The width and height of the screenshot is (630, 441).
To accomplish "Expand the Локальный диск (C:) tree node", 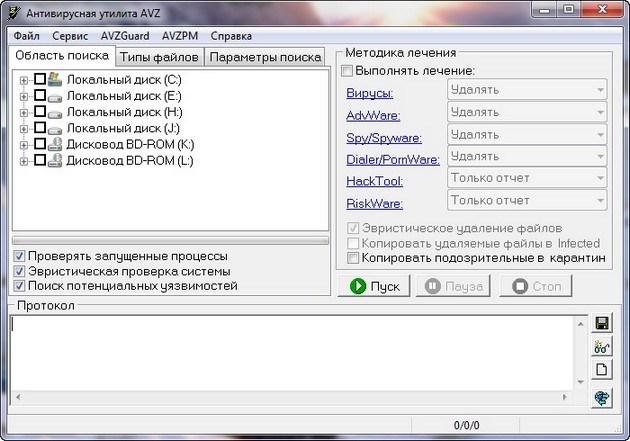I will pos(24,80).
